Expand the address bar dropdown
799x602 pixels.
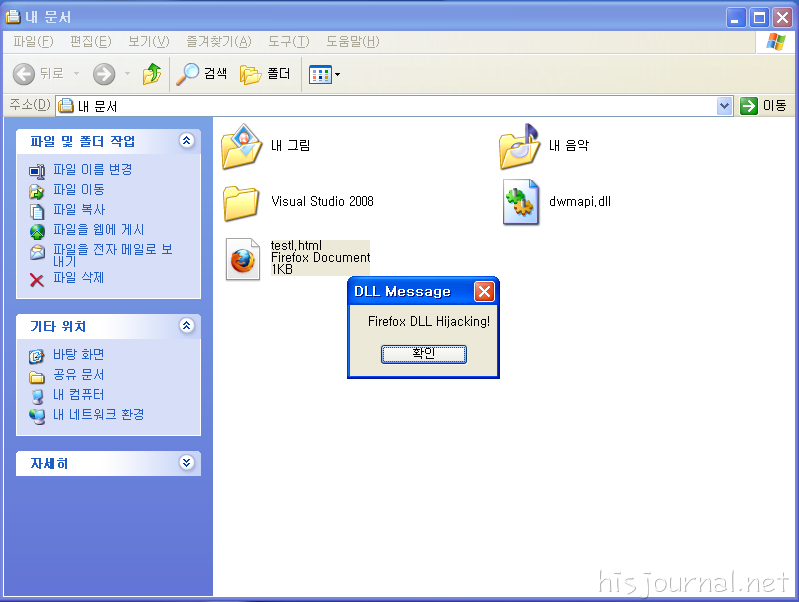click(724, 106)
